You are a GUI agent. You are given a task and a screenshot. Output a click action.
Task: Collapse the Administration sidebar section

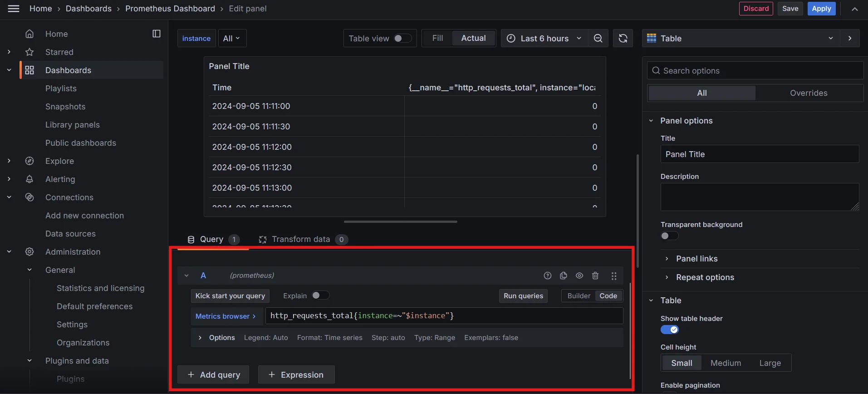click(x=9, y=252)
